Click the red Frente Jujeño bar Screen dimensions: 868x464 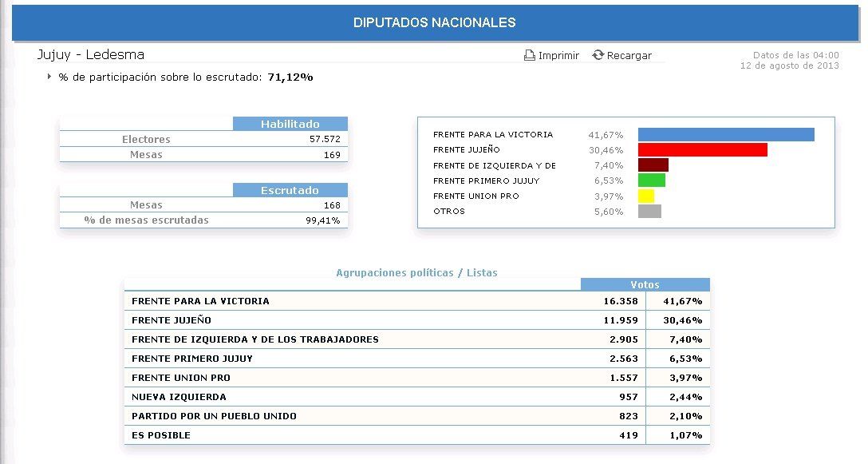(702, 149)
